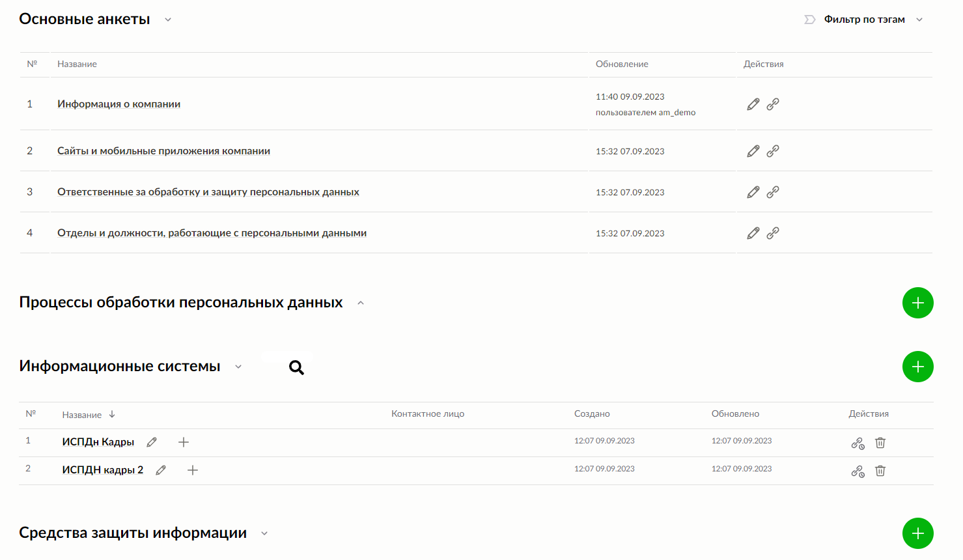This screenshot has height=560, width=963.
Task: Click pencil icon next to ИСПДн Кадры
Action: [x=152, y=442]
